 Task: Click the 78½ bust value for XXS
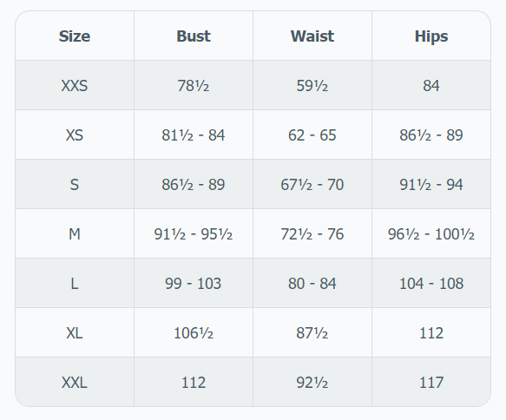click(x=194, y=86)
